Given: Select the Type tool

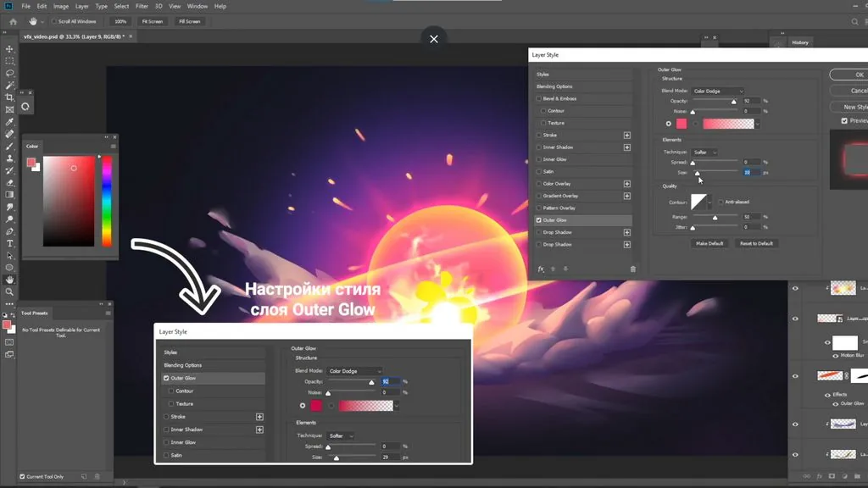Looking at the screenshot, I should (9, 243).
